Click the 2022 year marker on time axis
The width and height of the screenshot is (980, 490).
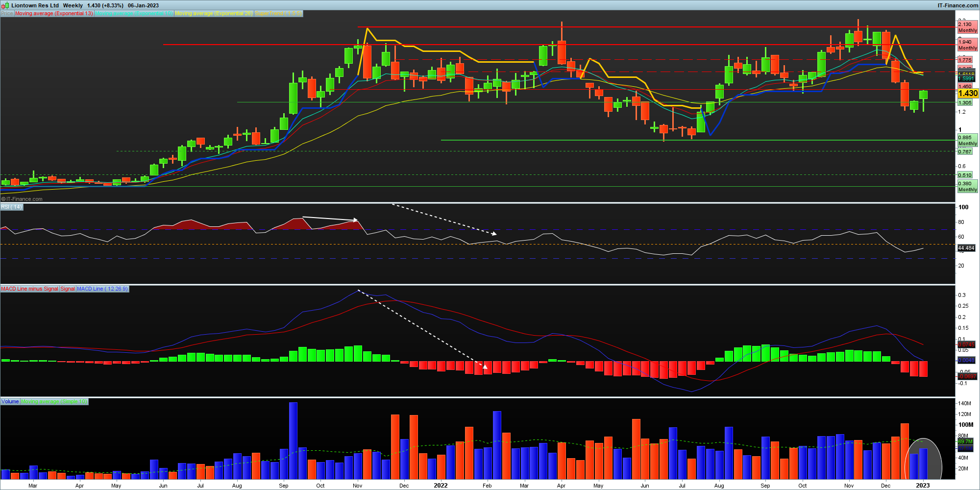pyautogui.click(x=441, y=486)
